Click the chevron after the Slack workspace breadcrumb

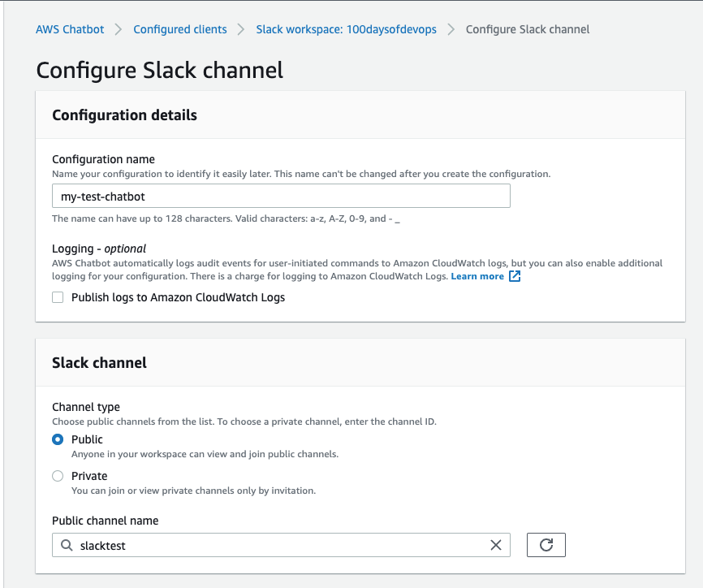pyautogui.click(x=451, y=29)
